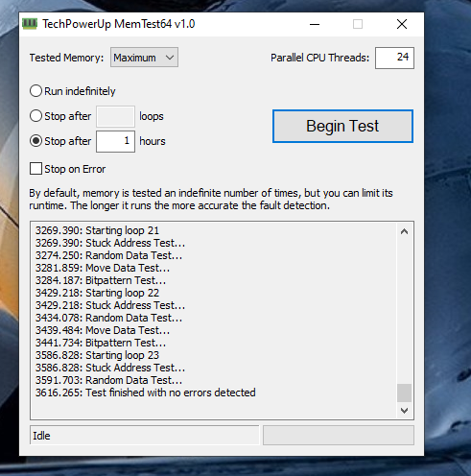Screen dimensions: 471x476
Task: Select log line "3439.484: Move Data Test"
Action: (103, 330)
